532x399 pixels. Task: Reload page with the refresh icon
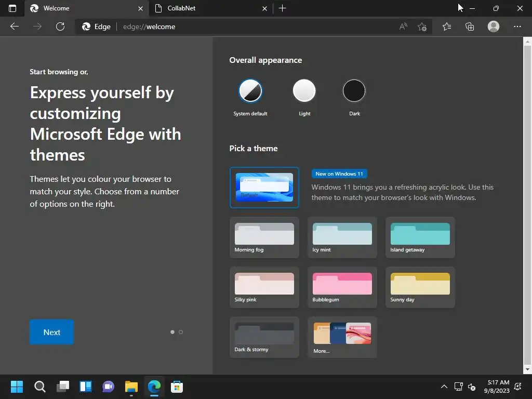pos(60,26)
